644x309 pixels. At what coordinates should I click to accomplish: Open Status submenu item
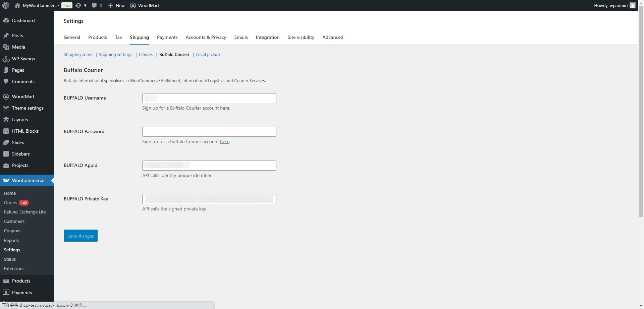click(x=10, y=259)
